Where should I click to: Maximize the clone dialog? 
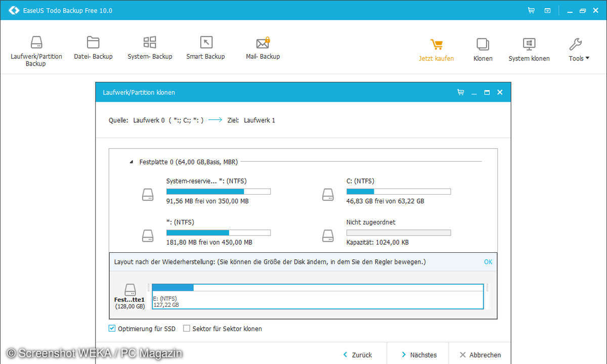(487, 93)
